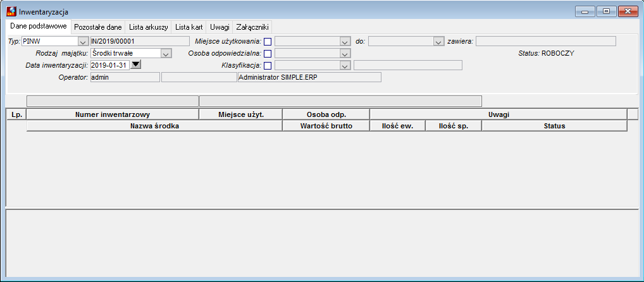This screenshot has width=644, height=282.
Task: Switch to the Dane podstawowe tab
Action: (39, 27)
